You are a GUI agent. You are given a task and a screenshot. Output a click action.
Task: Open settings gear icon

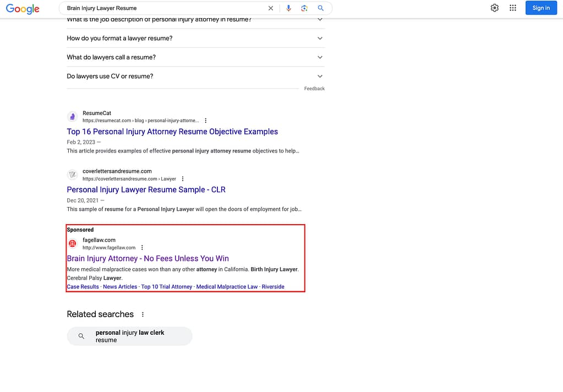494,8
